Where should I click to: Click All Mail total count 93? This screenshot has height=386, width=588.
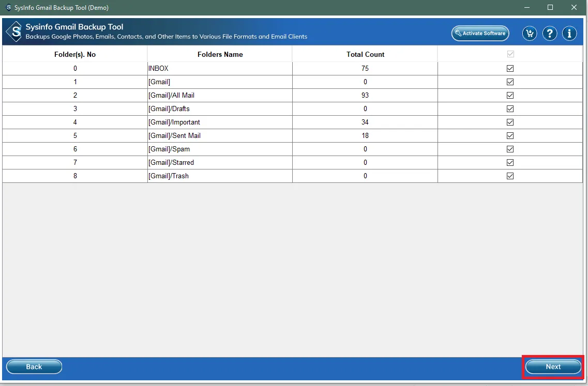click(x=365, y=96)
